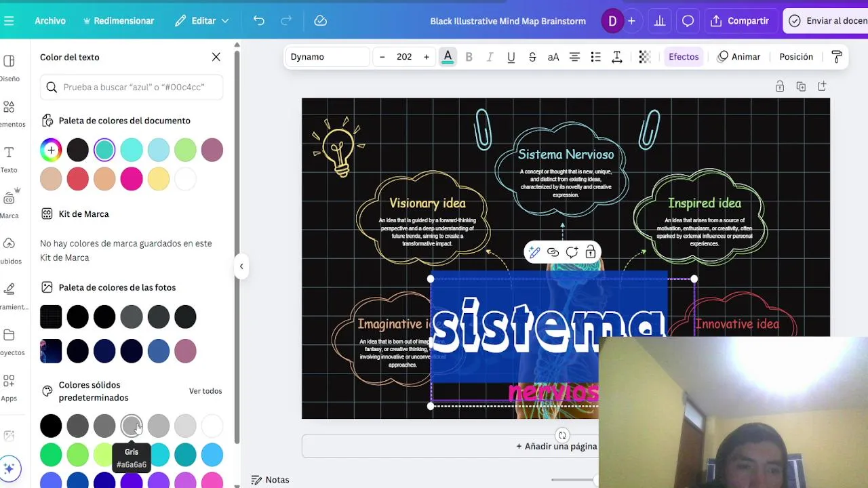Add a page via top-right icon
Viewport: 868px width, 488px height.
click(822, 87)
